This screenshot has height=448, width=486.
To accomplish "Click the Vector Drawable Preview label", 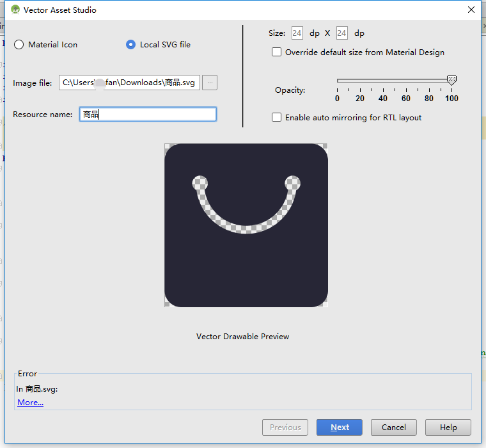I will (243, 336).
